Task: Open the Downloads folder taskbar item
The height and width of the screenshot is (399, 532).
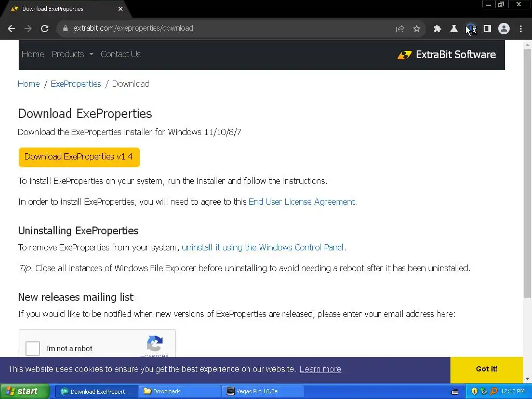Action: tap(179, 392)
